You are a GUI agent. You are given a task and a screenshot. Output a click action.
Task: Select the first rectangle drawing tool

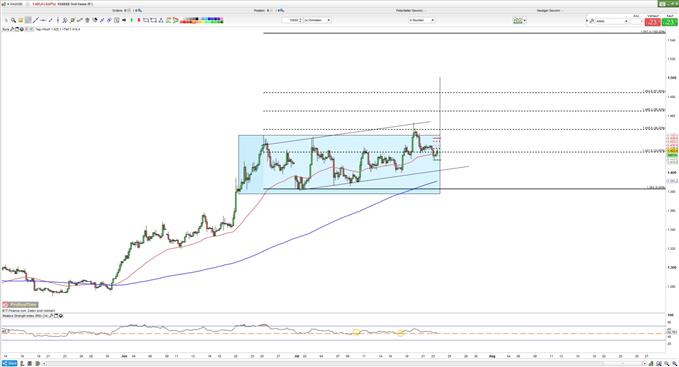146,20
